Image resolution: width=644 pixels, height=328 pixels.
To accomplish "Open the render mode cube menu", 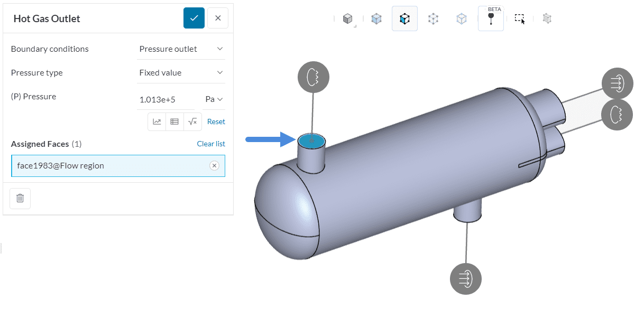I will (347, 19).
